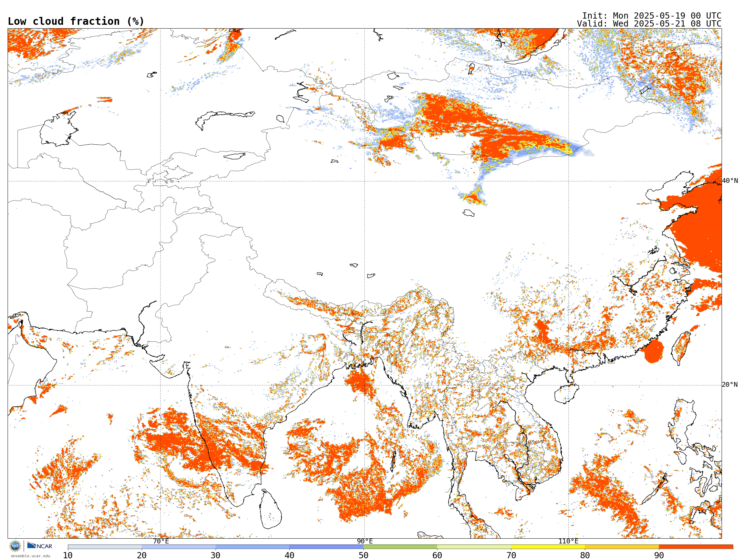Pick the blue 30-40 colorbar segment
The image size is (744, 560).
coord(252,547)
